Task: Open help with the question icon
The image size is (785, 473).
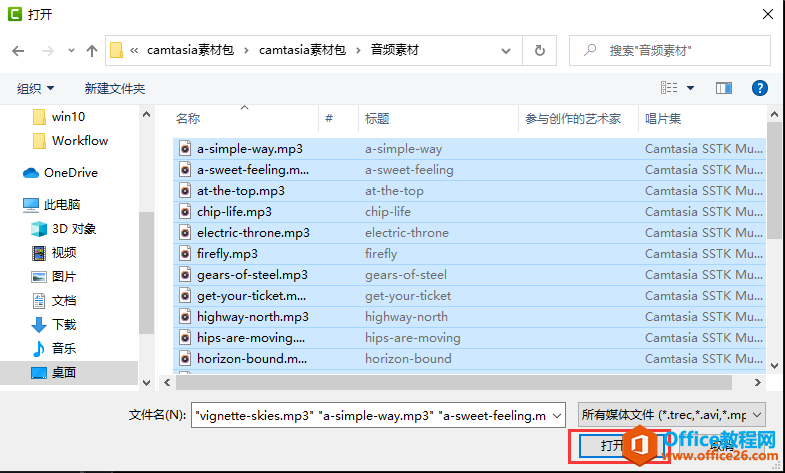Action: (759, 88)
